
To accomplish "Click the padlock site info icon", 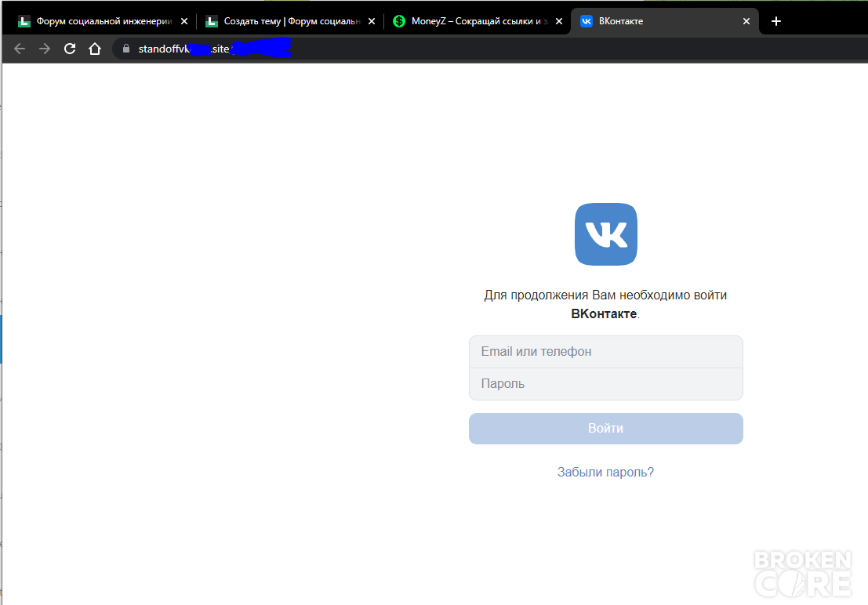I will click(126, 49).
